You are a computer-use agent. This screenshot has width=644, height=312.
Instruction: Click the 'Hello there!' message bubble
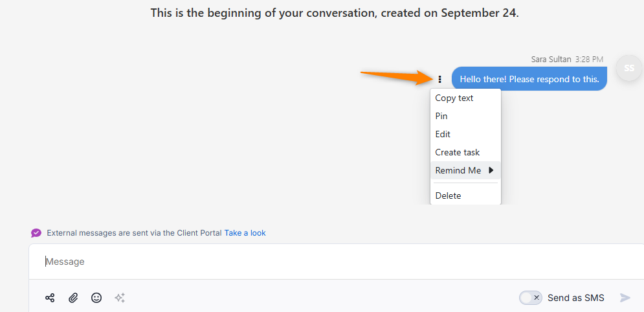529,80
